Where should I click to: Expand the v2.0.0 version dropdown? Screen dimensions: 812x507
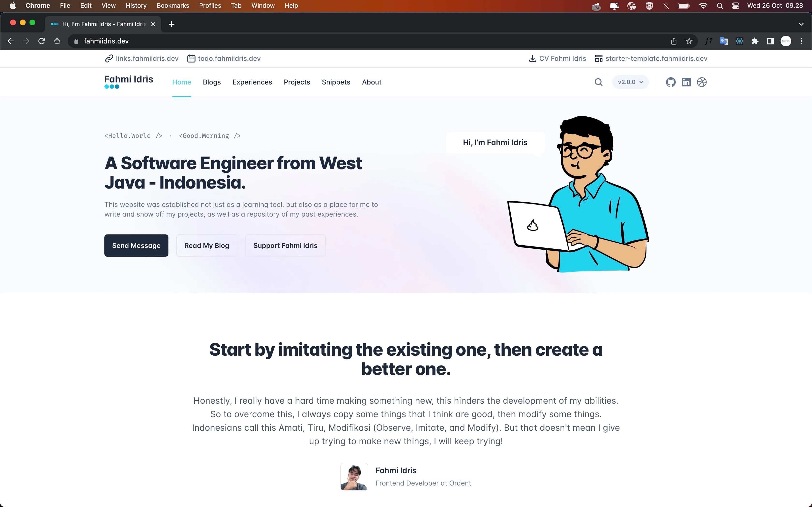pos(630,82)
